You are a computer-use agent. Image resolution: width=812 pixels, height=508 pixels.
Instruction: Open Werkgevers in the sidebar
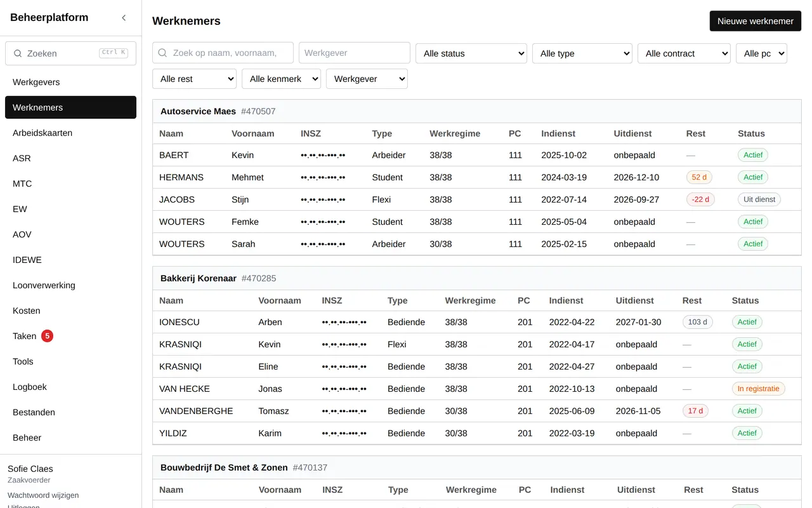[70, 82]
